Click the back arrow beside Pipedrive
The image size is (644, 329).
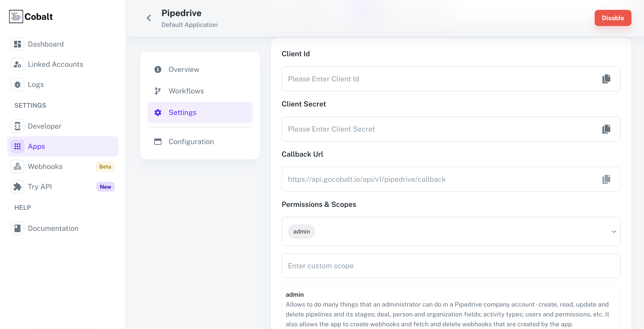(149, 18)
